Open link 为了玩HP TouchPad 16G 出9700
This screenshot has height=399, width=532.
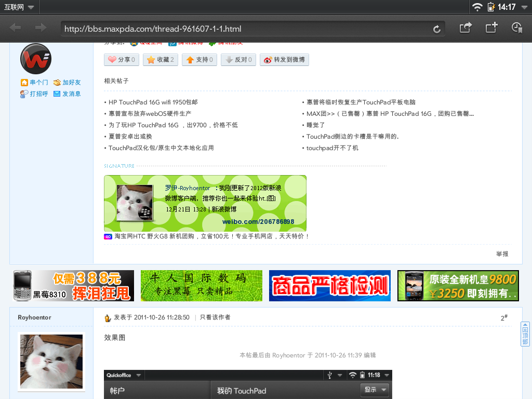(x=173, y=125)
